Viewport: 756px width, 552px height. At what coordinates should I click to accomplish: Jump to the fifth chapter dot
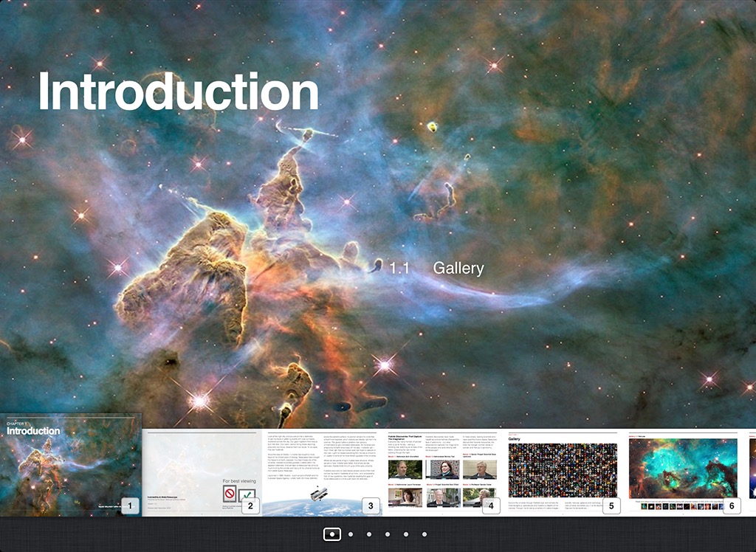click(x=406, y=534)
